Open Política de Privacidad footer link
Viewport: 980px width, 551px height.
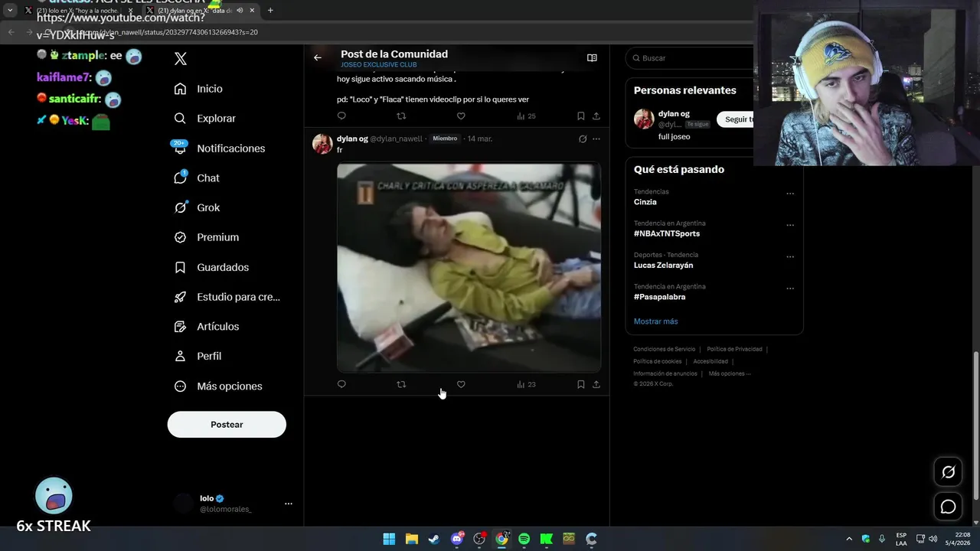[x=734, y=349]
